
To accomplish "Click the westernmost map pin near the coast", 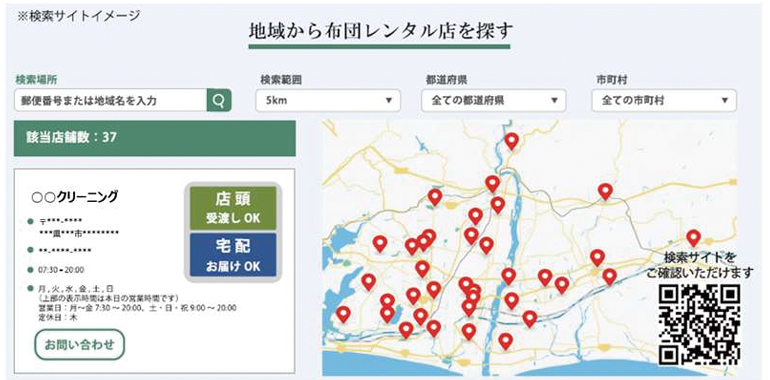I will (x=343, y=314).
